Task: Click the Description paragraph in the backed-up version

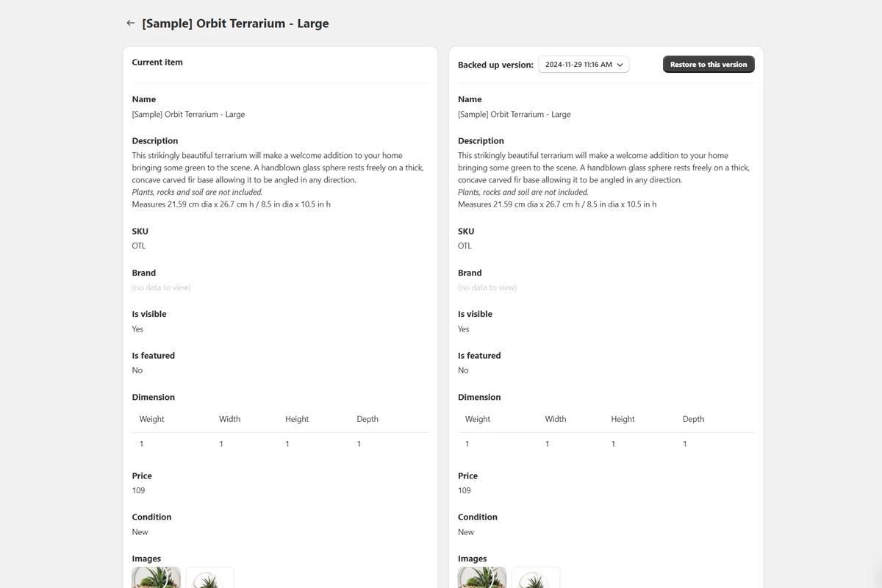Action: click(x=603, y=179)
